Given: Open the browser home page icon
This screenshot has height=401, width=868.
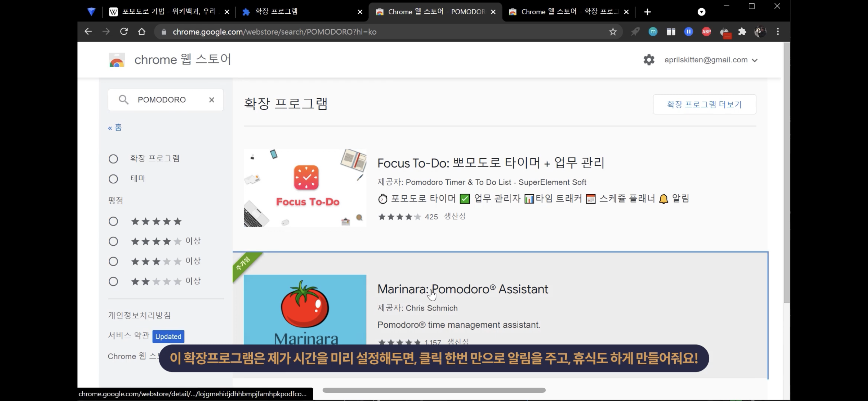Looking at the screenshot, I should click(x=142, y=32).
